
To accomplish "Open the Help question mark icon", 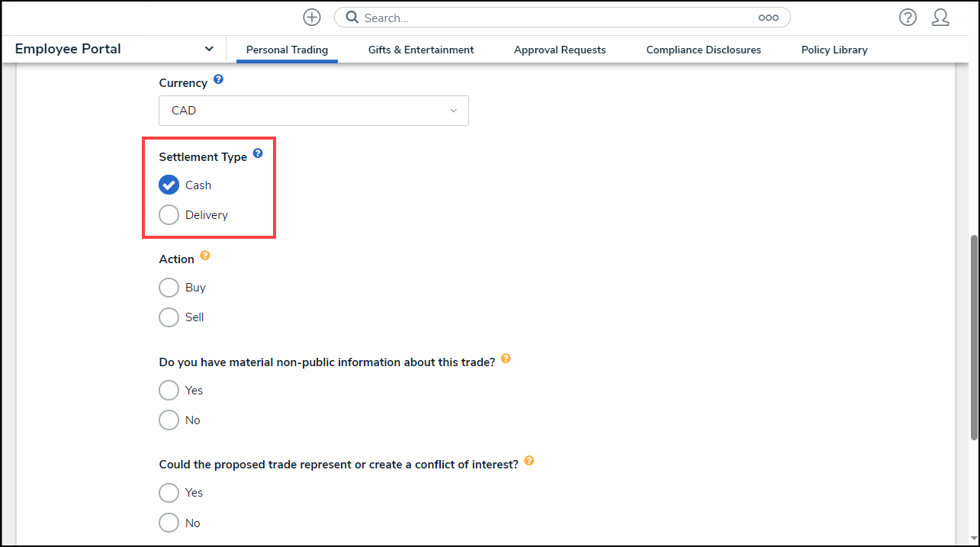I will 908,18.
